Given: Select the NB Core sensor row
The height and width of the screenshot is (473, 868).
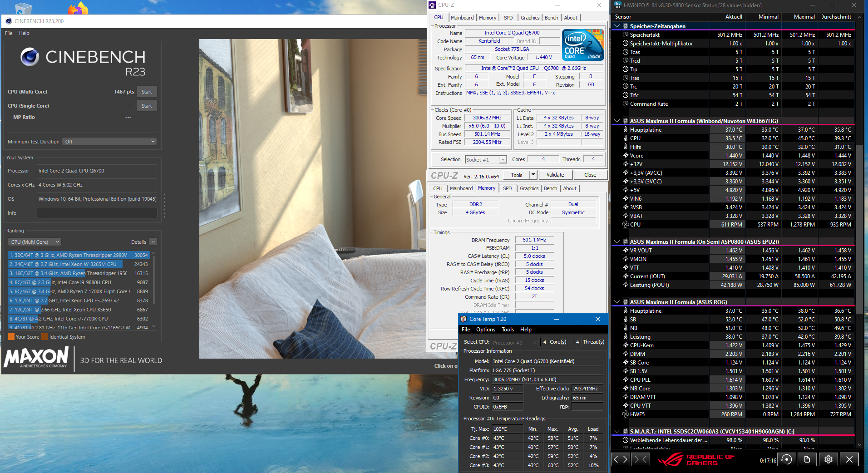Looking at the screenshot, I should (733, 389).
